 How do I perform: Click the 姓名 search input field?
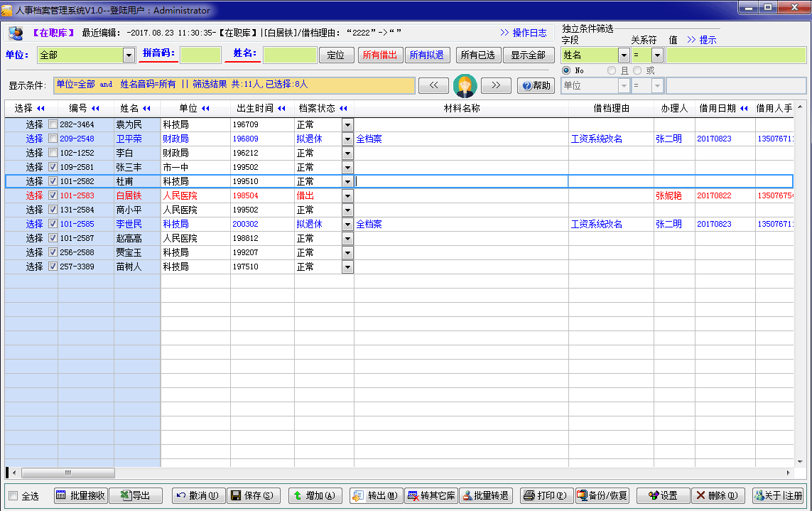tap(290, 55)
